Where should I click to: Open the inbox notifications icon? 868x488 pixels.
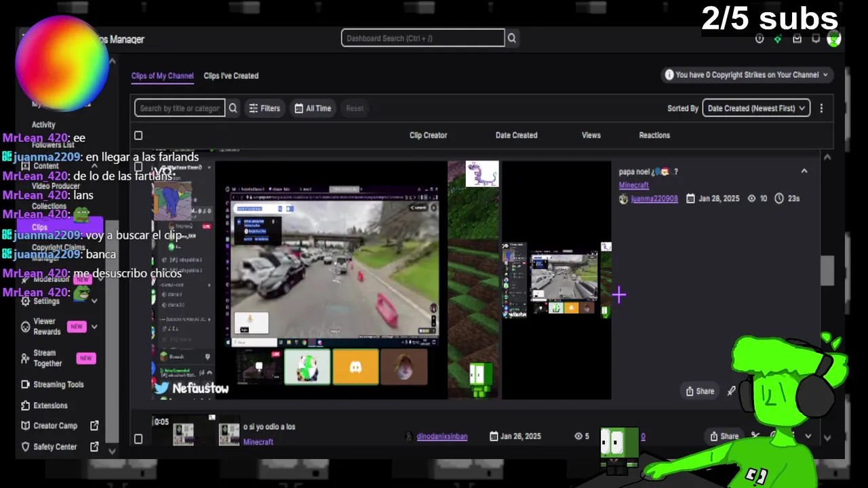click(797, 39)
